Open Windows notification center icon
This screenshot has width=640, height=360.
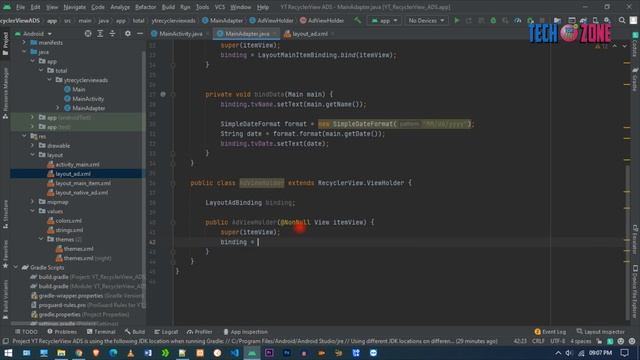pos(624,353)
